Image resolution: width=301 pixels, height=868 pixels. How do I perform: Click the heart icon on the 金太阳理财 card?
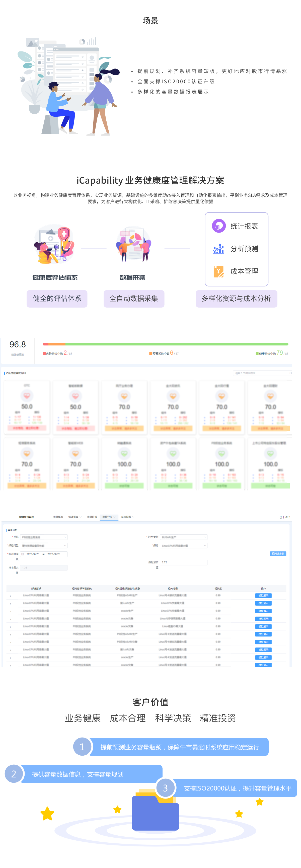[x=270, y=396]
